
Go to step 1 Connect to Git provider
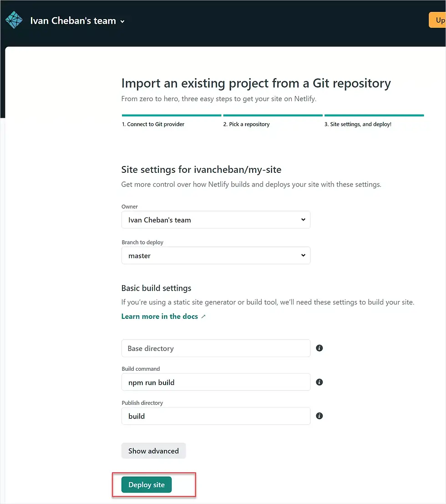pos(153,124)
